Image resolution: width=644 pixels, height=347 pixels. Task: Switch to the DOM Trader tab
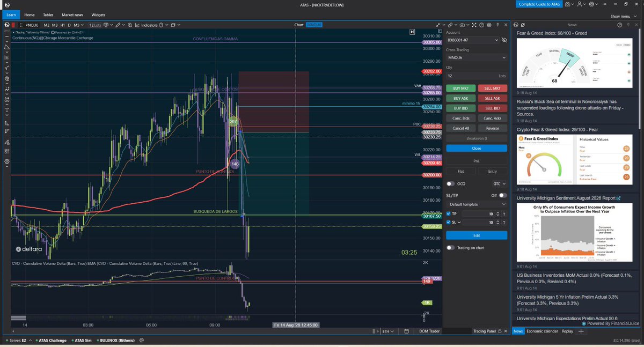click(x=429, y=331)
